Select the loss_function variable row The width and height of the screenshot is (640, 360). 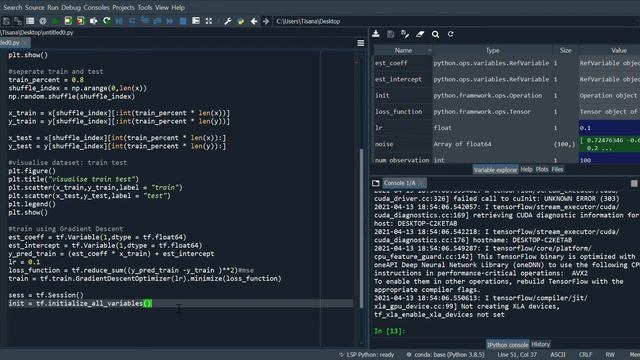click(x=507, y=111)
